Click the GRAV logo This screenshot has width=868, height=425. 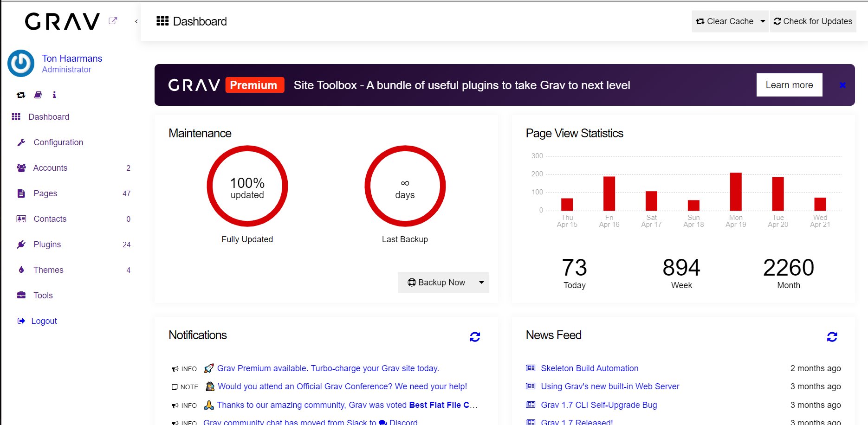(62, 21)
